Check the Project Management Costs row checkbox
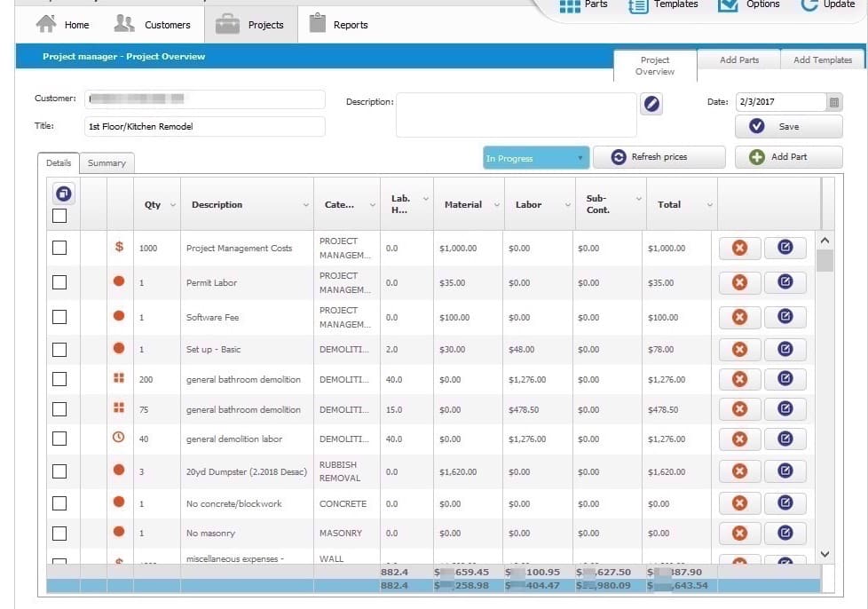Image resolution: width=868 pixels, height=609 pixels. tap(59, 248)
